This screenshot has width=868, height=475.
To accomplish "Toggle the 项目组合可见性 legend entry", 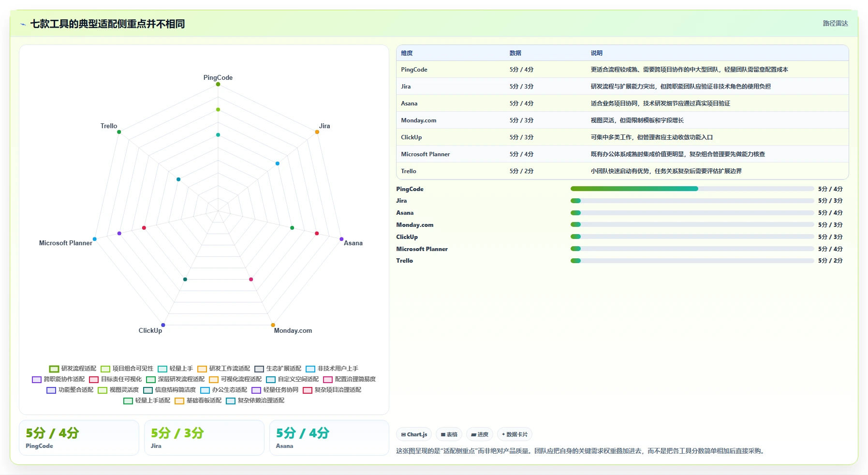I will (127, 369).
